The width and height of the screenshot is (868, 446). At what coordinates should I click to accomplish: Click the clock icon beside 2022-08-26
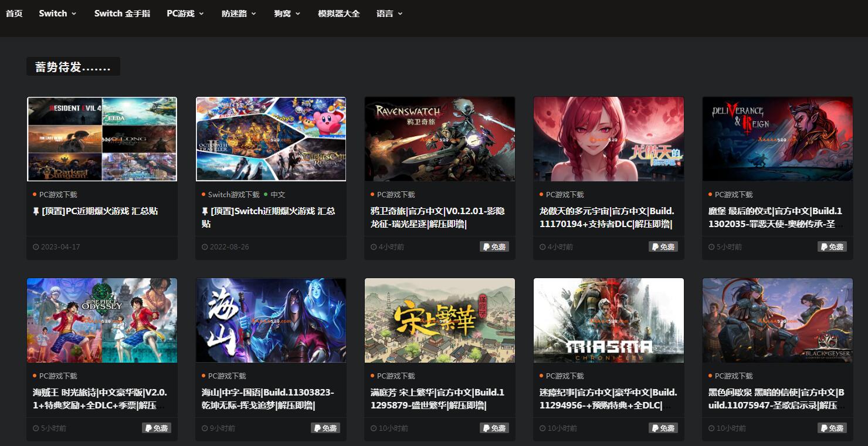[205, 247]
